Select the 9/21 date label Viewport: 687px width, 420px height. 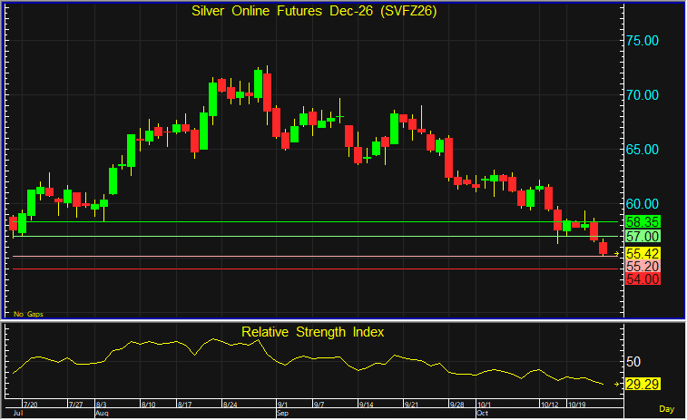tap(411, 404)
